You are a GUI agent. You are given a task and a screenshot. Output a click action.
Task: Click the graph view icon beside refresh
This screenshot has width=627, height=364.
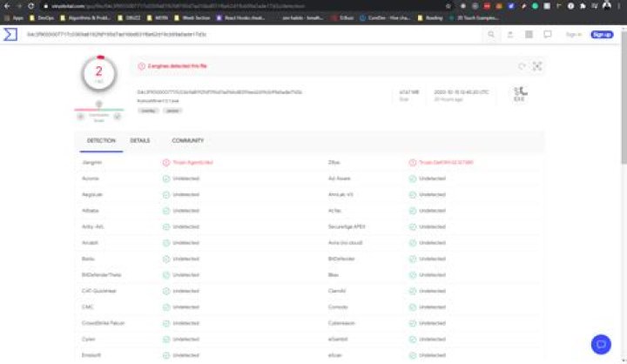pyautogui.click(x=536, y=66)
